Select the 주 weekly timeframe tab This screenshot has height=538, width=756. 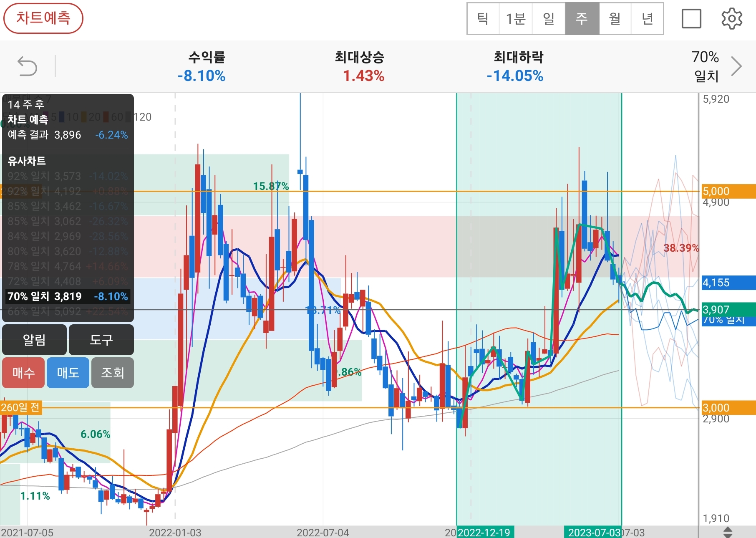(x=582, y=19)
